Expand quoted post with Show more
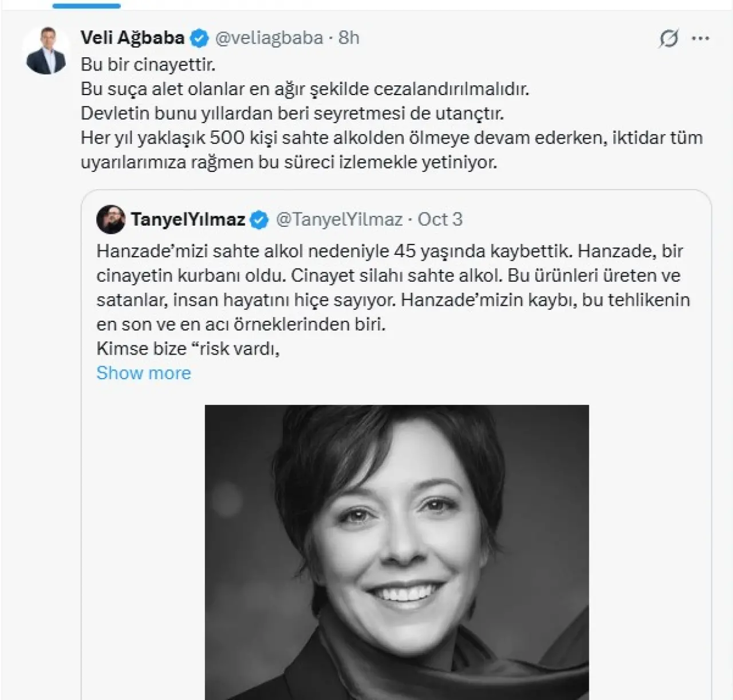The width and height of the screenshot is (733, 700). point(144,373)
